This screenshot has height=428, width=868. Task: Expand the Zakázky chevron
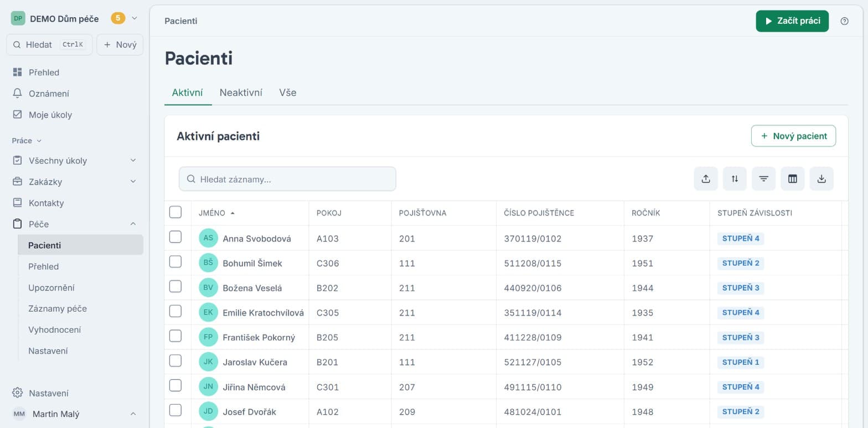pyautogui.click(x=133, y=182)
